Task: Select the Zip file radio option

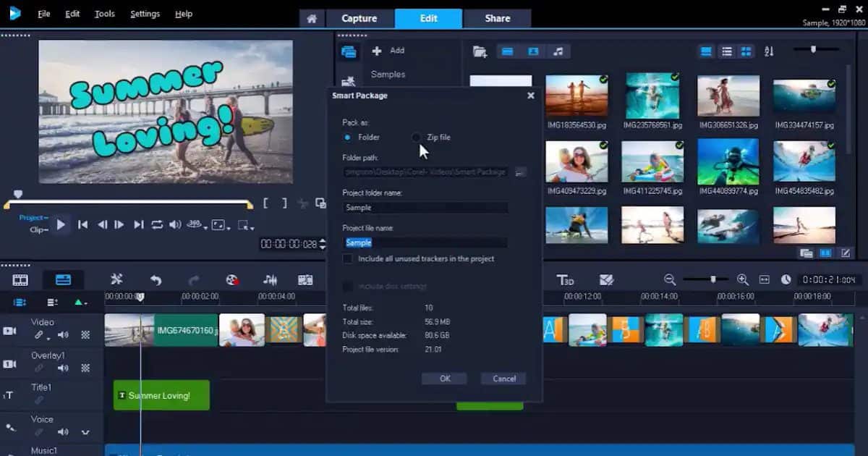Action: pos(417,137)
